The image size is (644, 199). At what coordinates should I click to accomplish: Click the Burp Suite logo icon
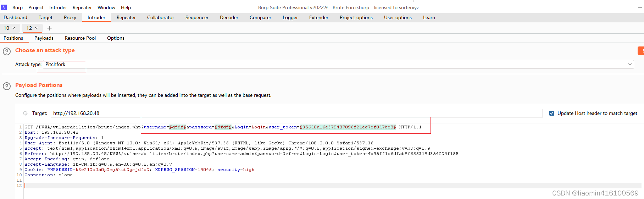pyautogui.click(x=4, y=7)
